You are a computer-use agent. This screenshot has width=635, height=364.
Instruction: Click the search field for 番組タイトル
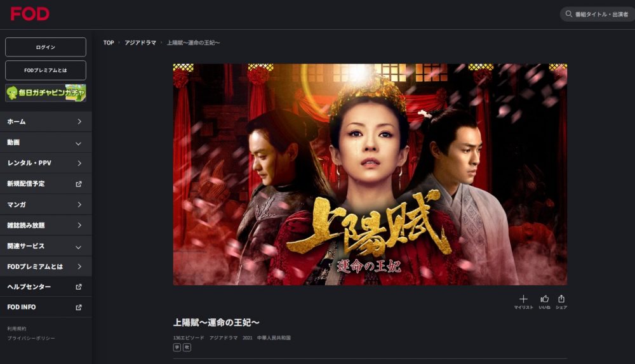[598, 14]
